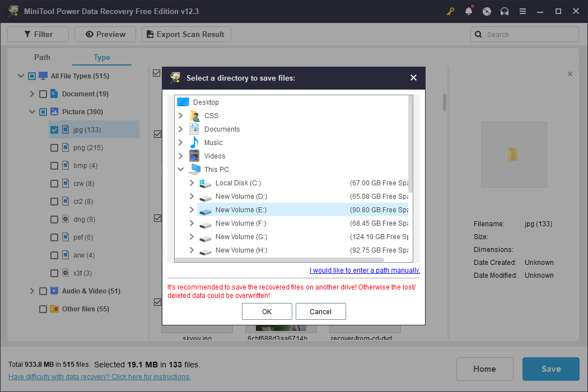The height and width of the screenshot is (392, 588).
Task: Open the hamburger menu icon
Action: tap(522, 11)
